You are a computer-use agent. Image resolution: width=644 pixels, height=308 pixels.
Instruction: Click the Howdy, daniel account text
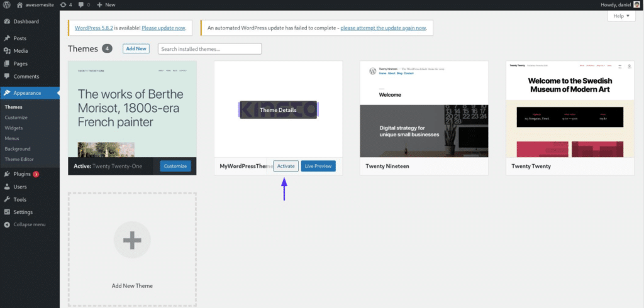[615, 5]
